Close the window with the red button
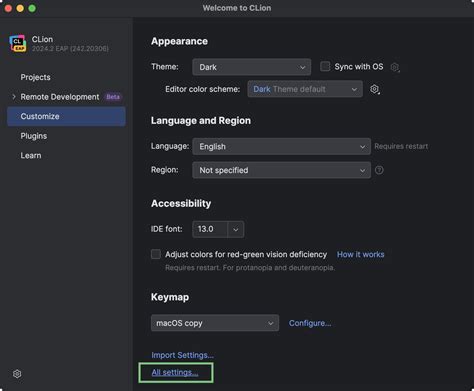This screenshot has width=474, height=391. 8,8
